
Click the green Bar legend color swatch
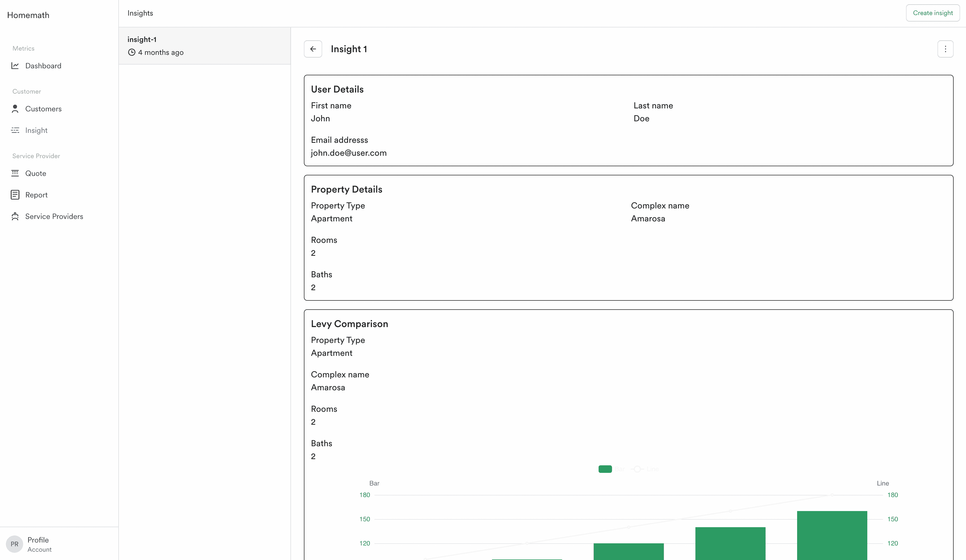click(605, 469)
